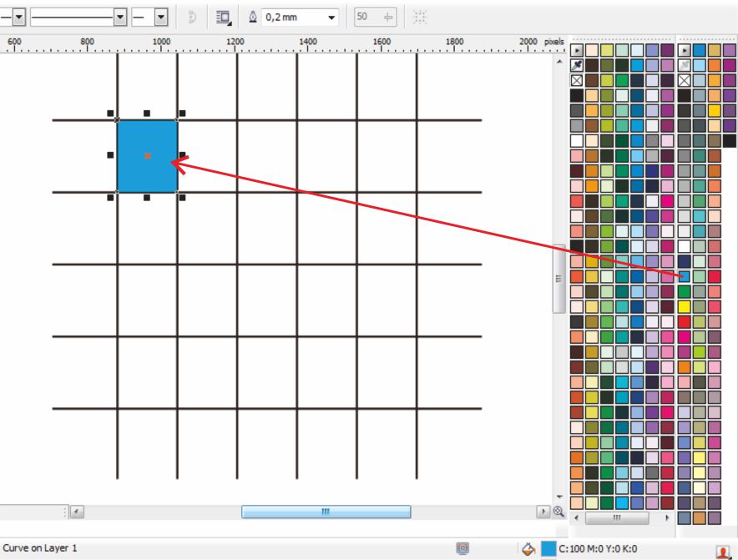Viewport: 738px width, 560px height.
Task: Click the No Color X swatch
Action: pos(577,80)
